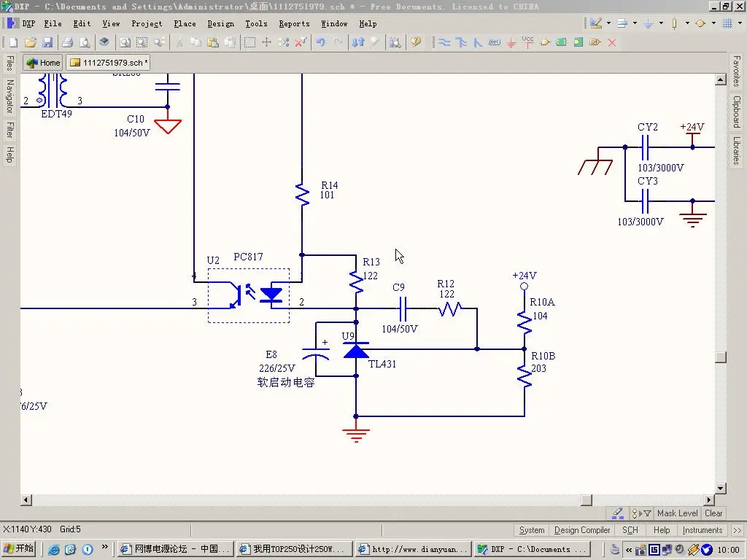Switch to the 我用TOP250设计250W taskbar window
Image resolution: width=747 pixels, height=560 pixels.
pyautogui.click(x=295, y=549)
